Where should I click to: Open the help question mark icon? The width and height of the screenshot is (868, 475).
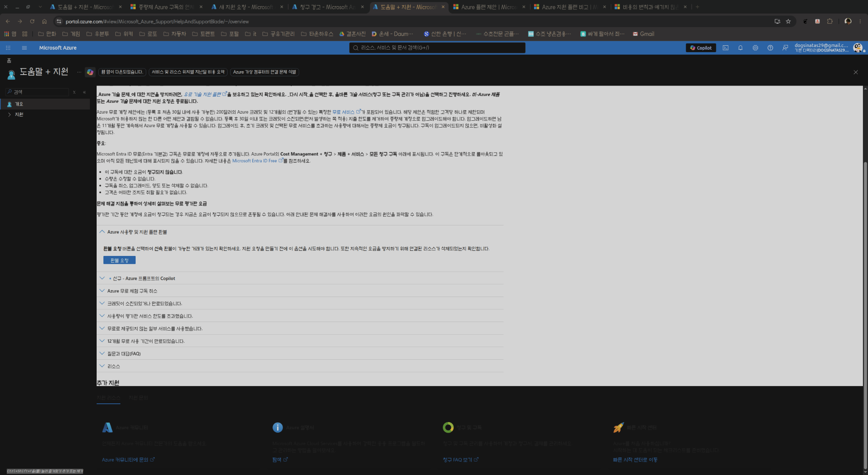coord(770,48)
